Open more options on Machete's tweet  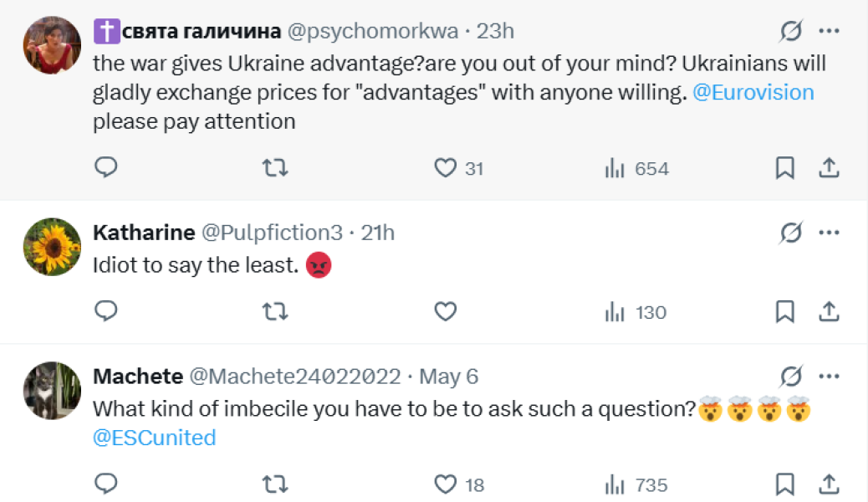pyautogui.click(x=829, y=376)
